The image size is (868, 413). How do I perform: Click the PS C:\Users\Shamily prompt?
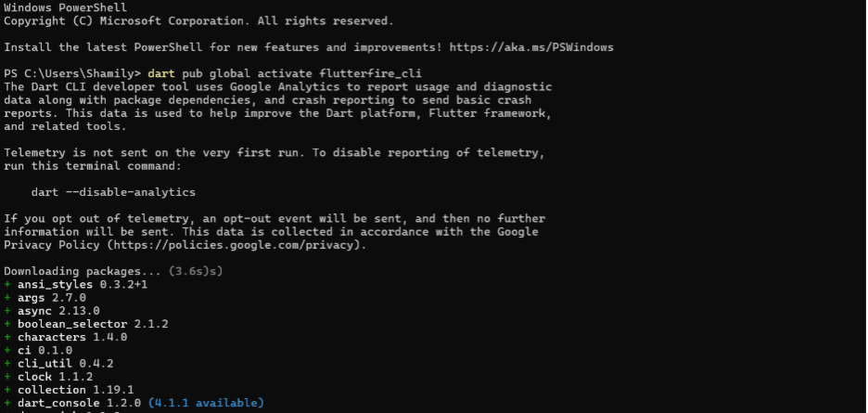[71, 73]
